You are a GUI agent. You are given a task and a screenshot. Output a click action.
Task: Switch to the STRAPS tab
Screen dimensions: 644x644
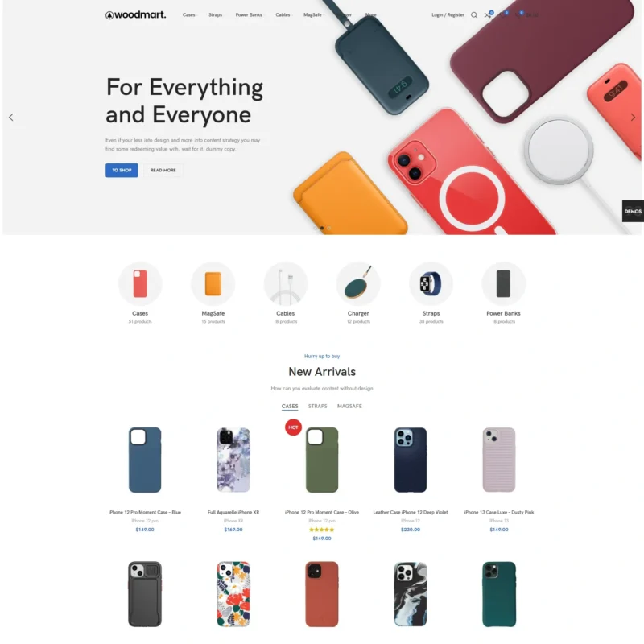click(317, 406)
